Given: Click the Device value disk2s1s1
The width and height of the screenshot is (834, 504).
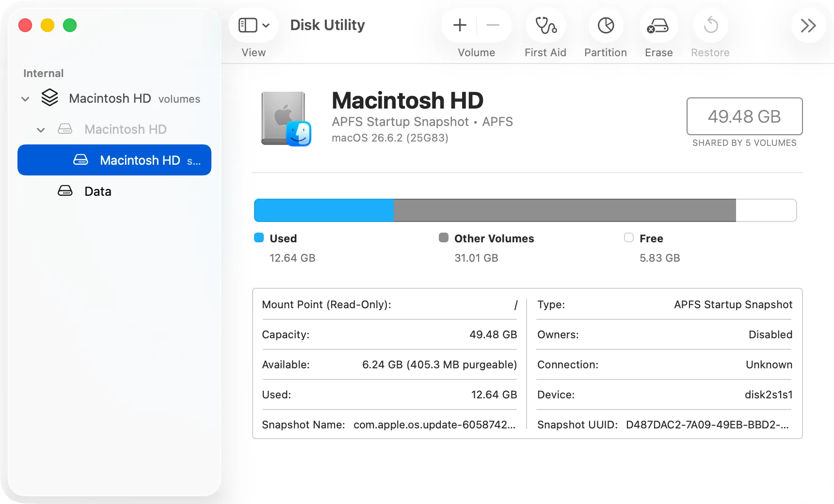Looking at the screenshot, I should 769,395.
